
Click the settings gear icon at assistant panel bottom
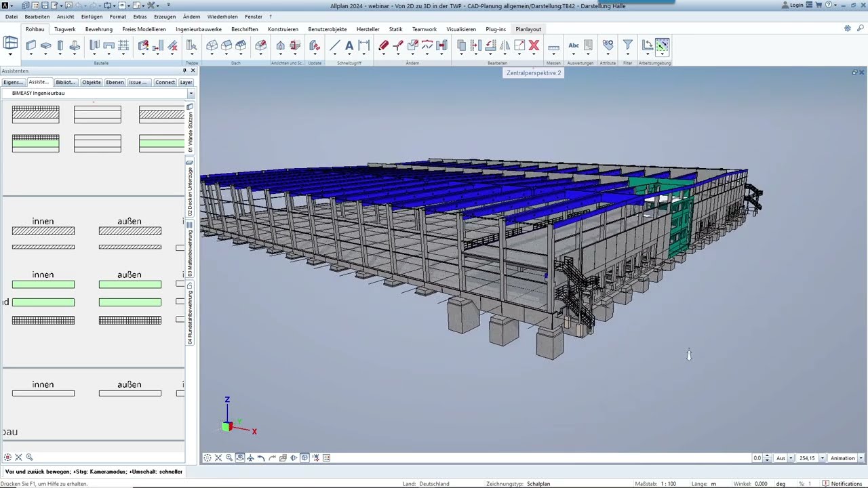pyautogui.click(x=7, y=457)
